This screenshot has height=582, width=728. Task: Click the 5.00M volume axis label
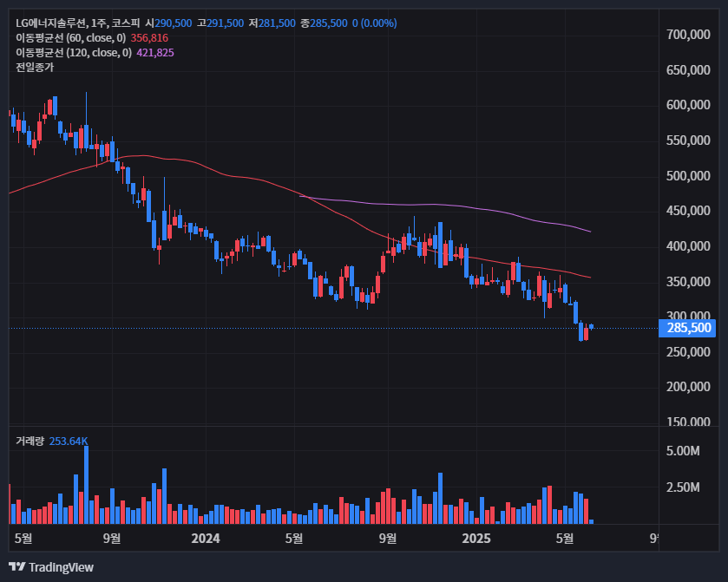(x=683, y=451)
